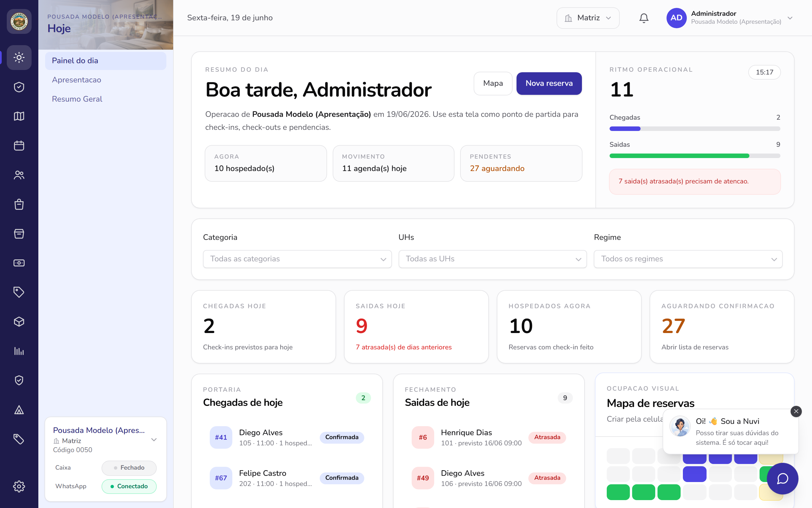
Task: Select Painel do dia menu item
Action: pos(106,60)
